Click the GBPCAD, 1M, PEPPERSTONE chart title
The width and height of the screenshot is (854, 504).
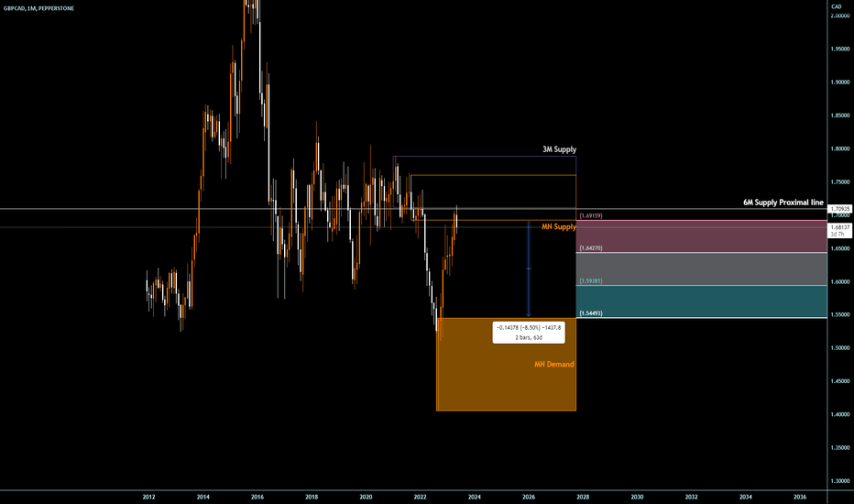(x=38, y=8)
